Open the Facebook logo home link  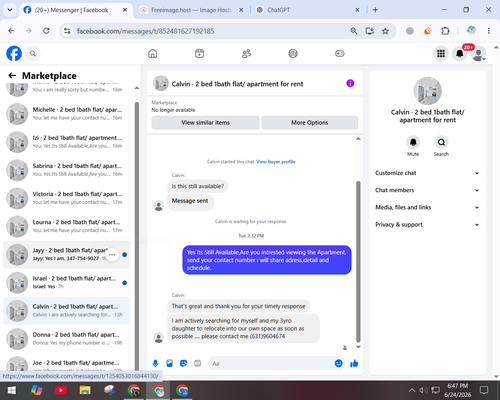coord(14,53)
